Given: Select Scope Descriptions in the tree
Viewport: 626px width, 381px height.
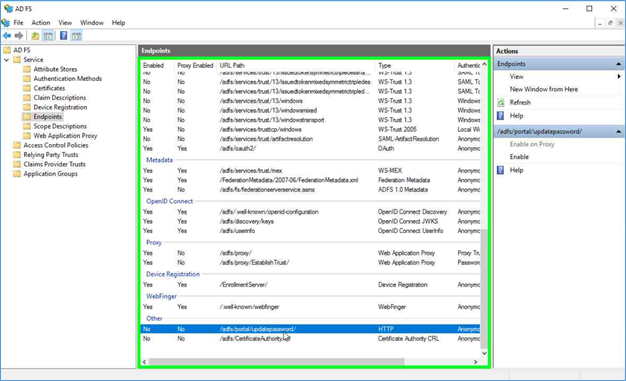Looking at the screenshot, I should click(x=60, y=126).
